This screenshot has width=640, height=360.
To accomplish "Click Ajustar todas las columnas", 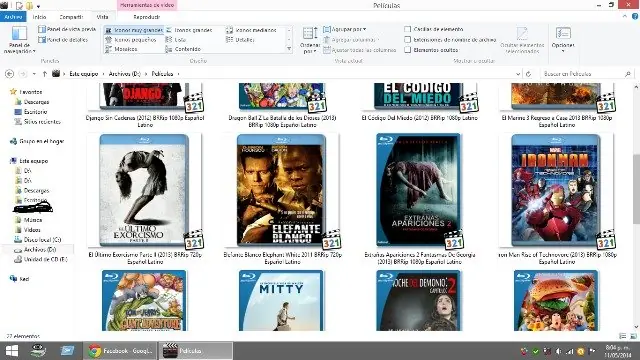I will (x=360, y=50).
